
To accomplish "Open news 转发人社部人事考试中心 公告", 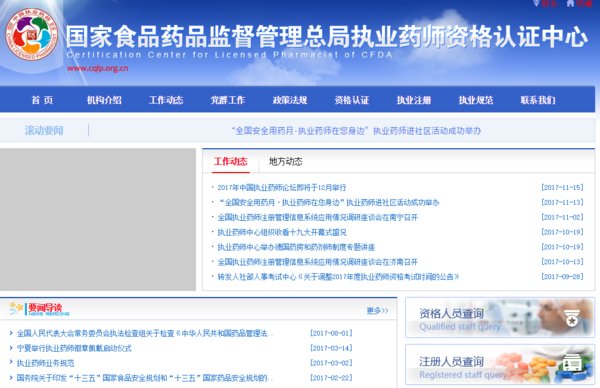I will click(338, 277).
